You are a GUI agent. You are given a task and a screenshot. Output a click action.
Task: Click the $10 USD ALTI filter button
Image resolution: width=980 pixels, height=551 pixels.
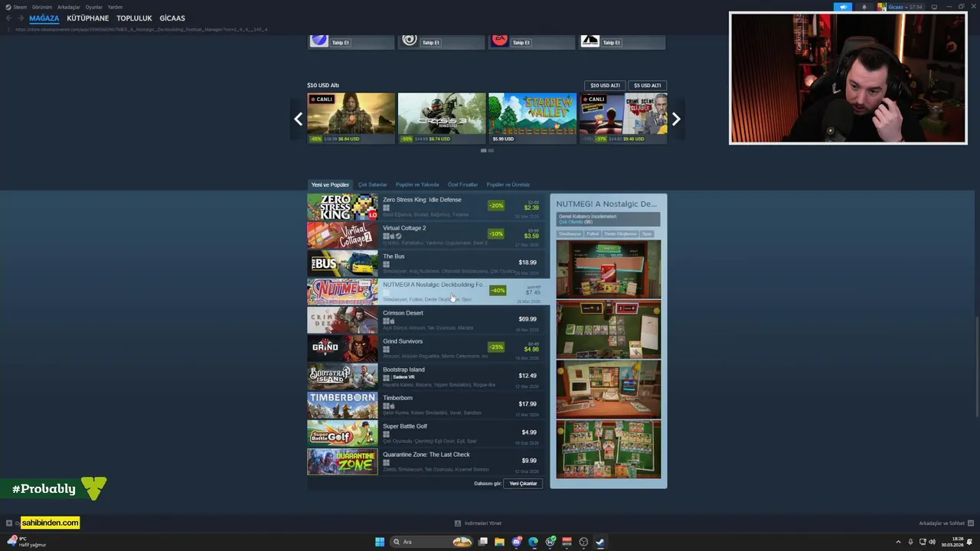[x=605, y=86]
